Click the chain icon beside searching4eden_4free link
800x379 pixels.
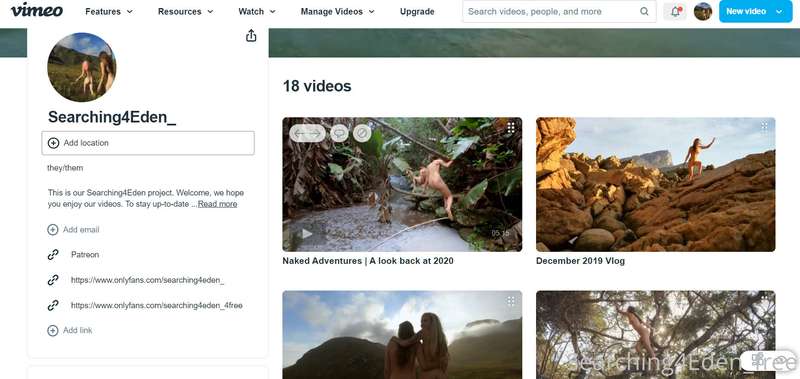coord(53,306)
